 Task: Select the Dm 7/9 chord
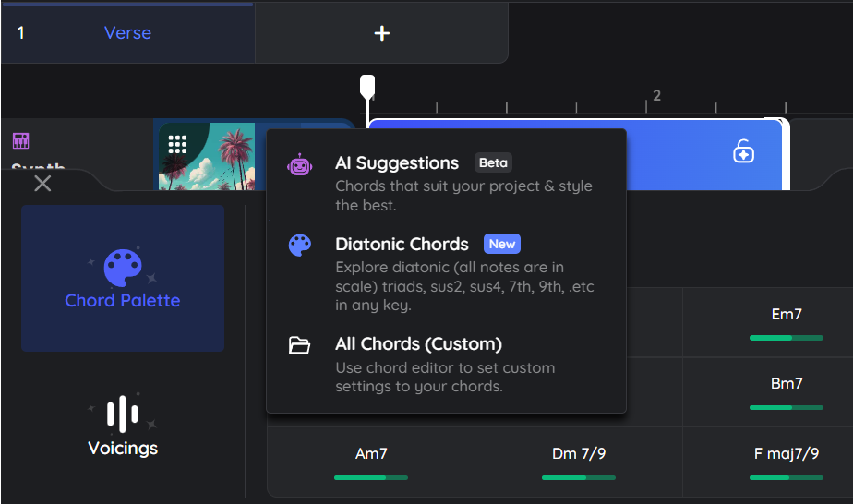pyautogui.click(x=579, y=453)
